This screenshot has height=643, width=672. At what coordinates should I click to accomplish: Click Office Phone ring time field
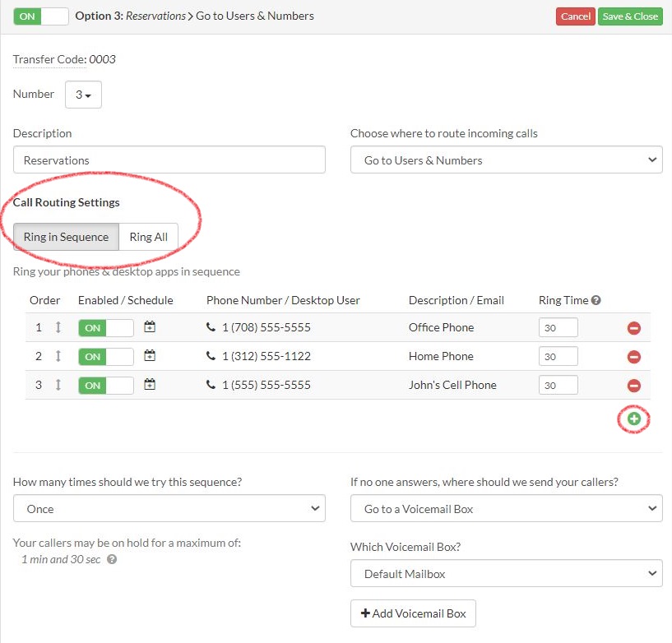(x=558, y=328)
